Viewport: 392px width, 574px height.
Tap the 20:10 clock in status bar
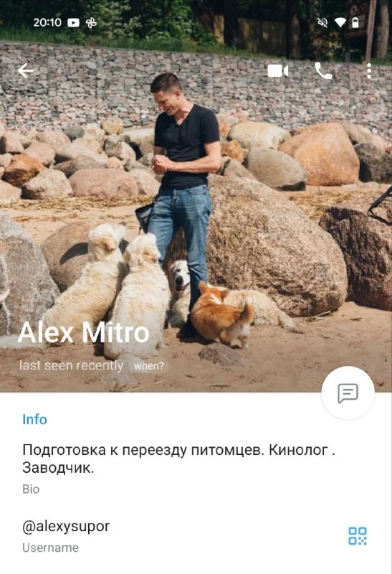(x=47, y=23)
